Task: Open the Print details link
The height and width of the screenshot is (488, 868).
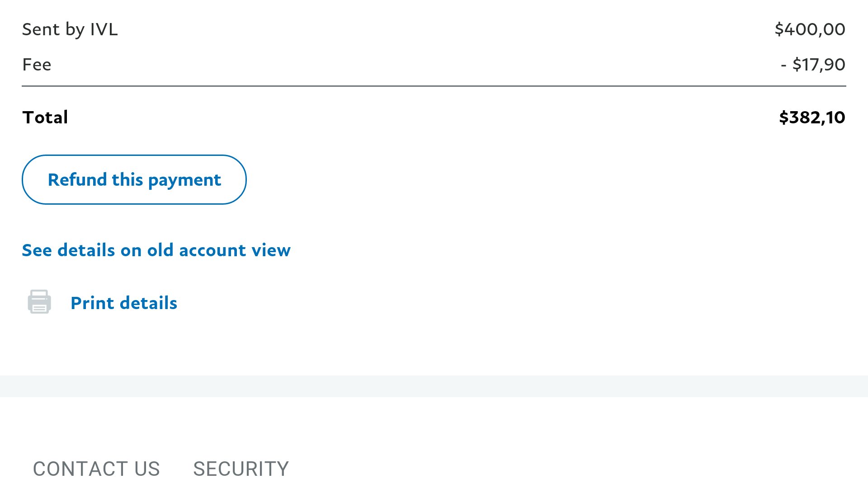Action: click(x=124, y=303)
